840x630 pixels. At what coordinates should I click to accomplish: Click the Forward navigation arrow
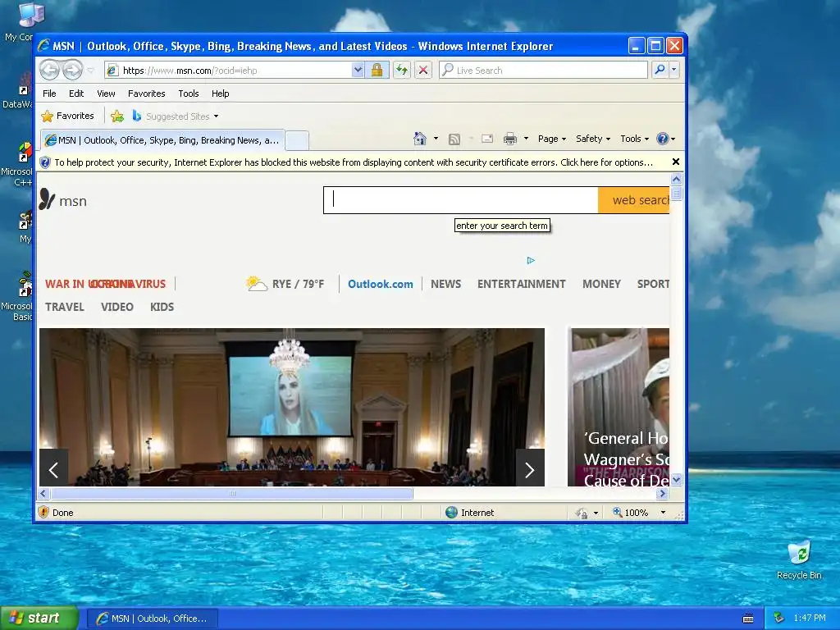(x=72, y=70)
